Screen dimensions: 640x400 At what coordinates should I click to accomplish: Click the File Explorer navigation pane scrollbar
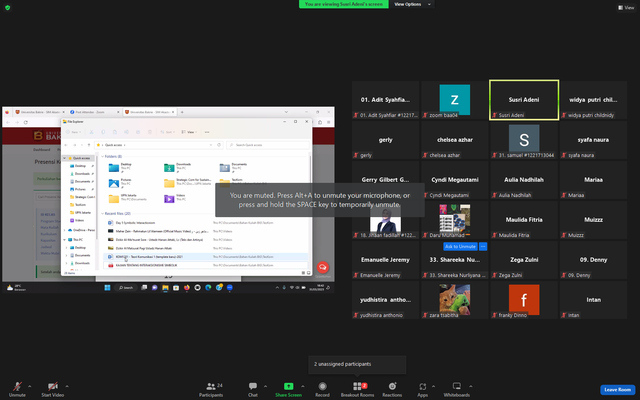pos(96,198)
